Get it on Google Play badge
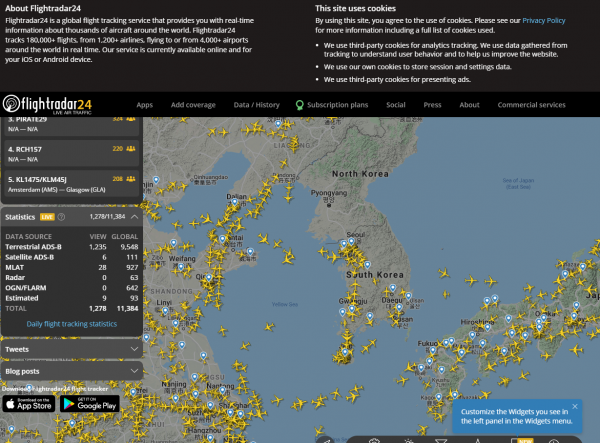 pyautogui.click(x=90, y=404)
